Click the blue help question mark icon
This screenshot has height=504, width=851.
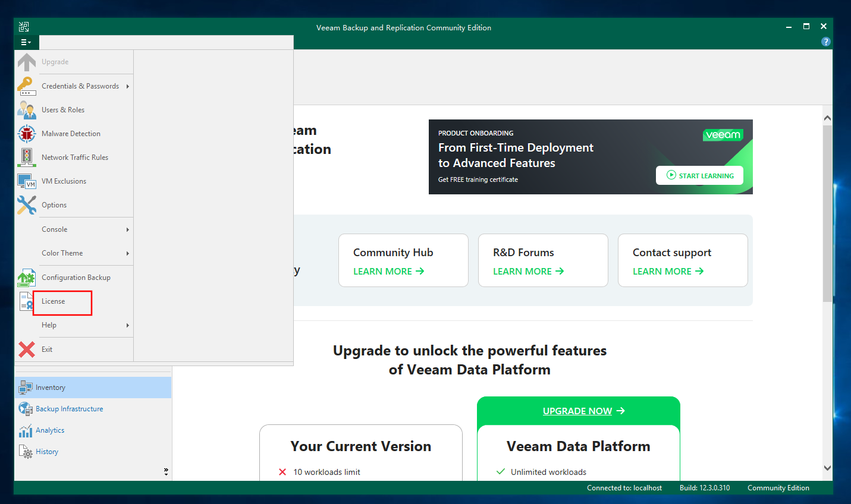(x=825, y=42)
